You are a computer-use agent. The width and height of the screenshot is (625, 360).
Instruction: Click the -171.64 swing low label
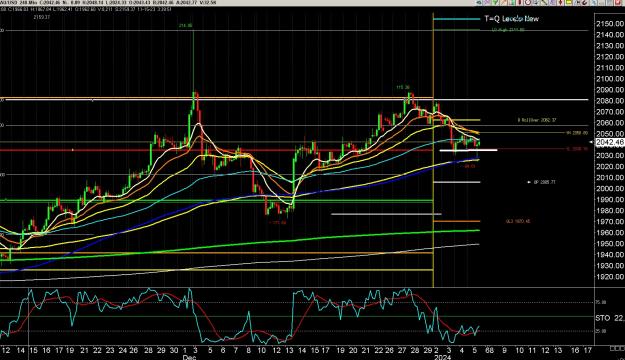tap(277, 222)
